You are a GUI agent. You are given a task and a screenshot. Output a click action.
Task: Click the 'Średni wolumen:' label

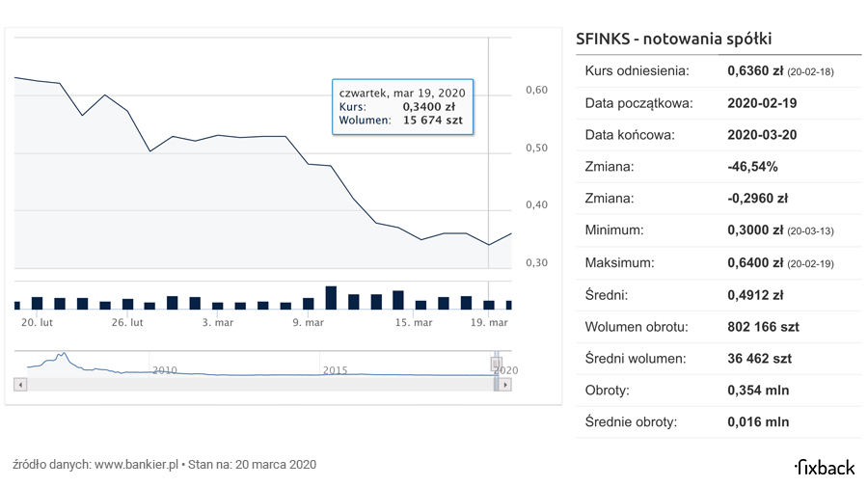tap(636, 359)
